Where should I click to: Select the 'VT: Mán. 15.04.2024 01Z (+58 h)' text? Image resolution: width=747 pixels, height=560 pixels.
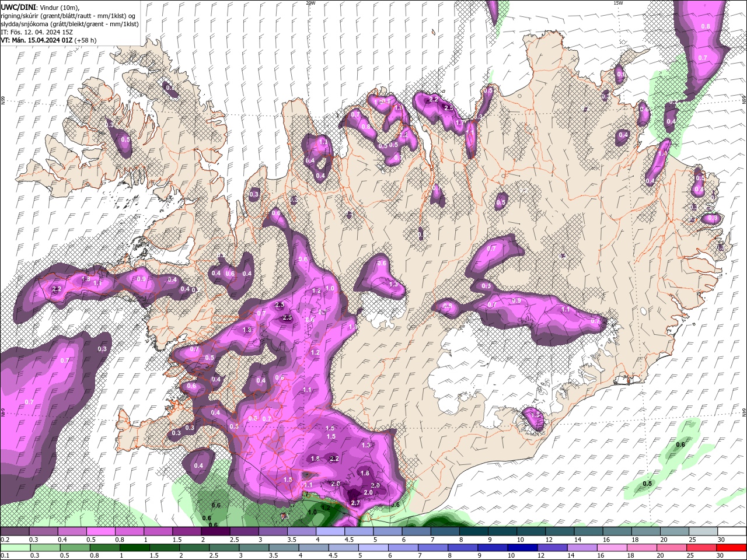pyautogui.click(x=48, y=40)
